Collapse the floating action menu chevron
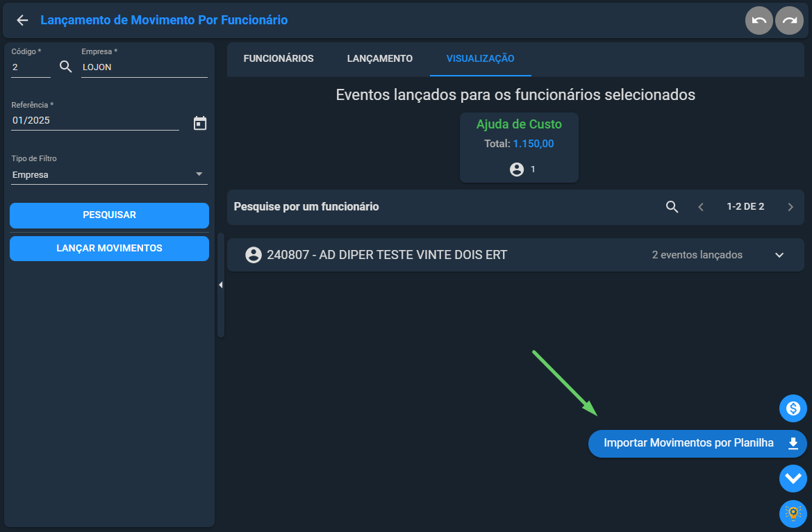This screenshot has height=532, width=812. pyautogui.click(x=793, y=479)
